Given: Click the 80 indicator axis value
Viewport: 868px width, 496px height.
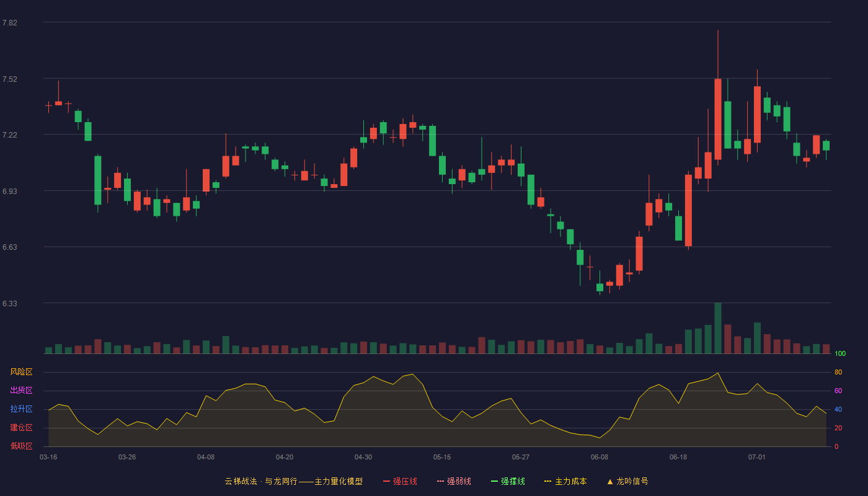Looking at the screenshot, I should (x=838, y=372).
